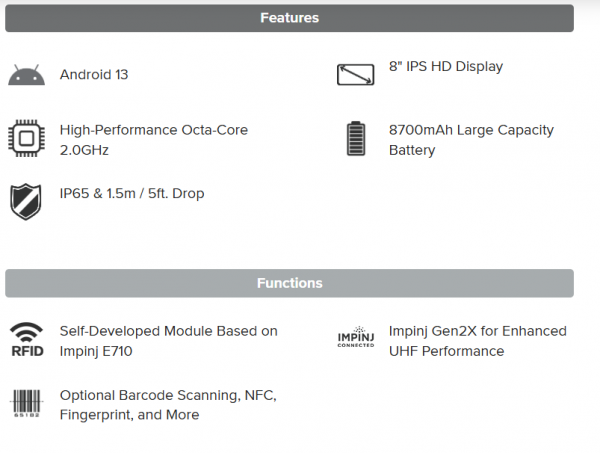Click Optional Barcode Scanning, NFC text
The height and width of the screenshot is (453, 600).
tap(168, 395)
